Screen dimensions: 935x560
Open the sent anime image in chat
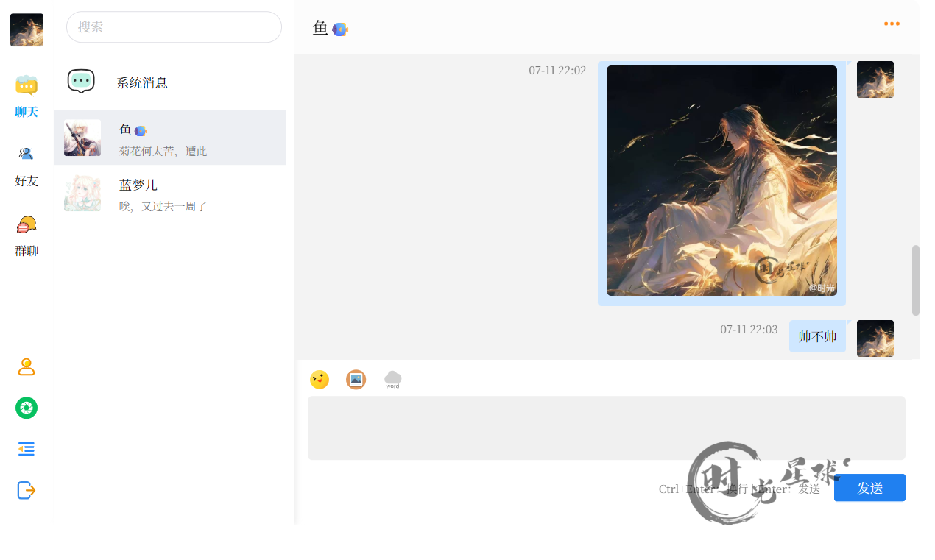721,181
